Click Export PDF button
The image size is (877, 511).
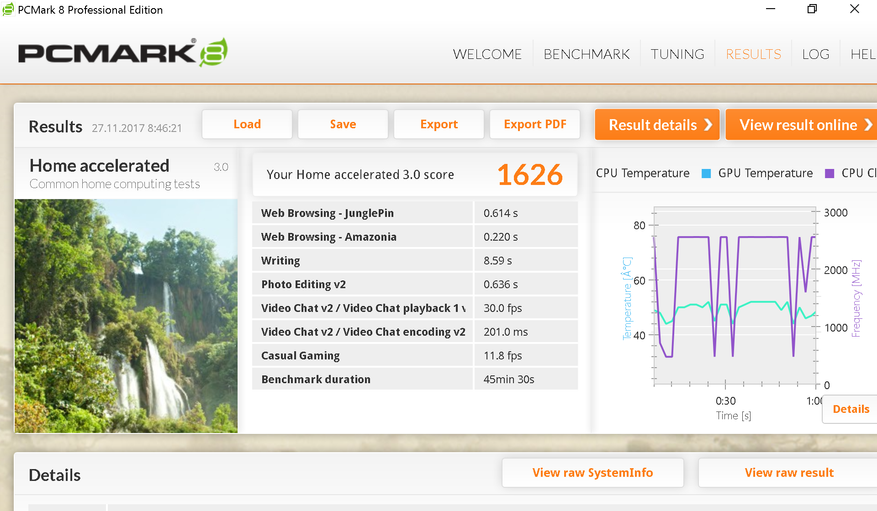coord(535,124)
